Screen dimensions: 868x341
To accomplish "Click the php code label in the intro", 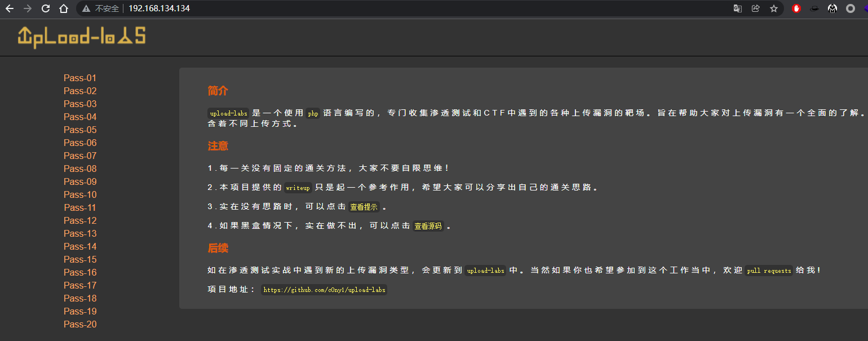I will pyautogui.click(x=313, y=113).
